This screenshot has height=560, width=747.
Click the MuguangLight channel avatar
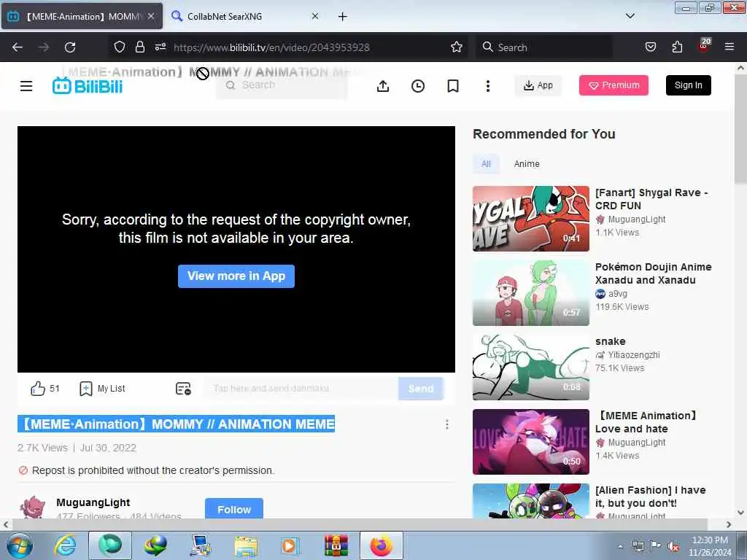click(32, 507)
